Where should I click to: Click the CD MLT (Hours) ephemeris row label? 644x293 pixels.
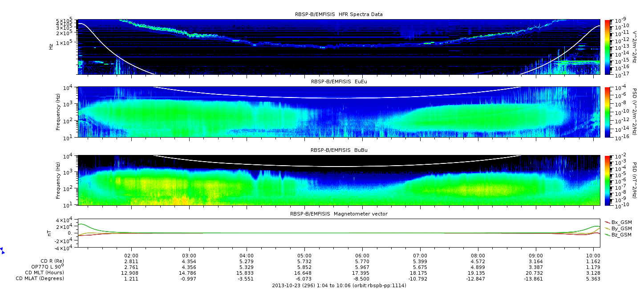coord(45,273)
